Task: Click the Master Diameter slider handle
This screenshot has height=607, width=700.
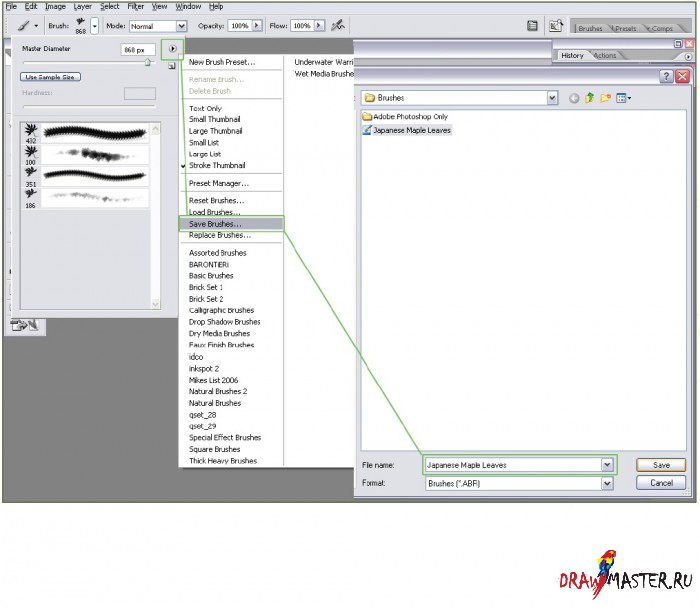Action: point(147,62)
